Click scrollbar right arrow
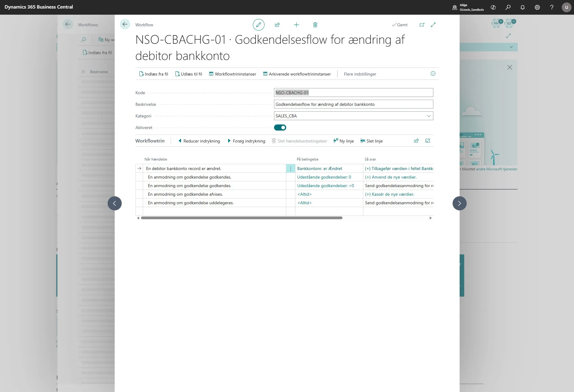Screen dimensions: 574x392 (x=431, y=218)
